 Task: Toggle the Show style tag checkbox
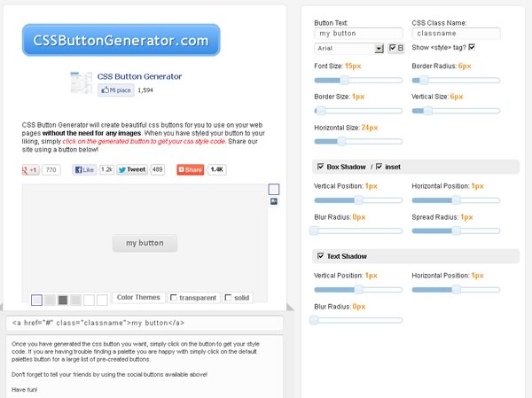pos(472,47)
